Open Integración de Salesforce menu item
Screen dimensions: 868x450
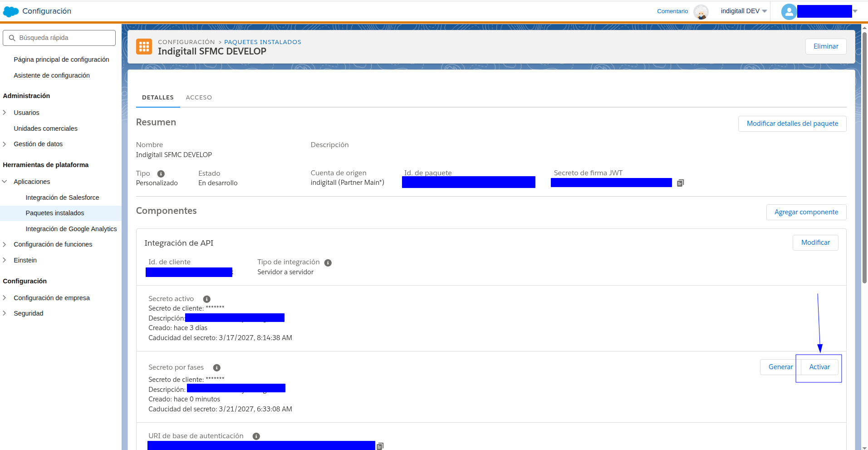tap(62, 198)
